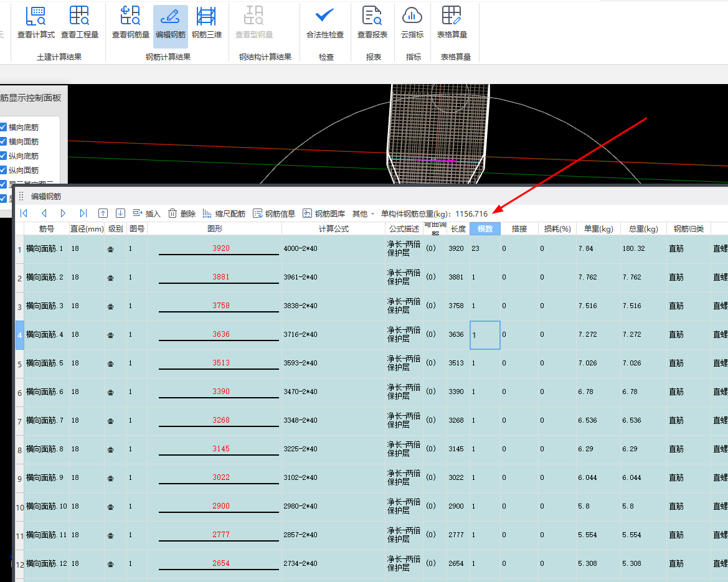Toggle 横向底筋 checkbox

point(3,127)
